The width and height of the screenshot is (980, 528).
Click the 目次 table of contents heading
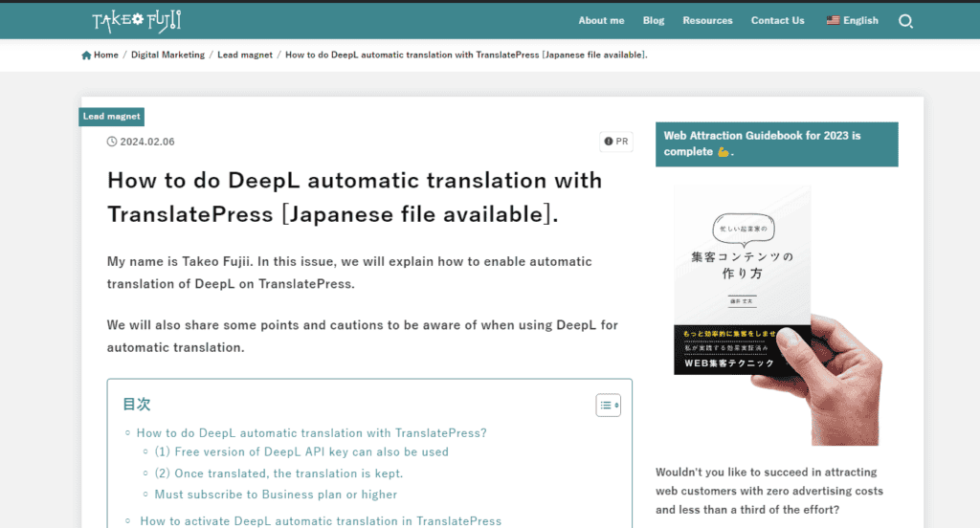pyautogui.click(x=136, y=405)
